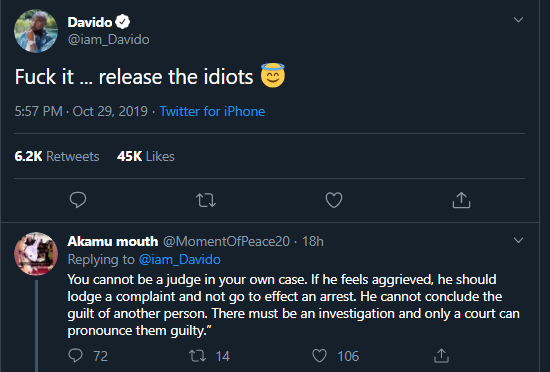The height and width of the screenshot is (372, 550).
Task: Open the Davido display name profile
Action: (90, 22)
